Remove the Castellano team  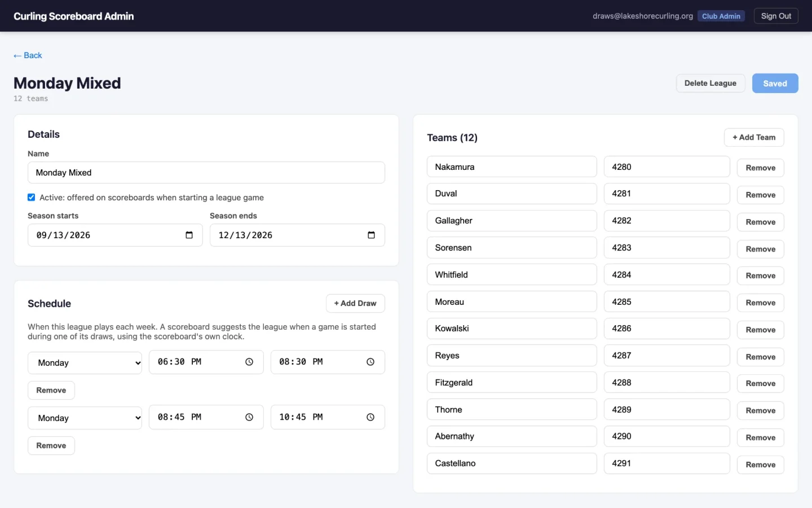point(760,465)
